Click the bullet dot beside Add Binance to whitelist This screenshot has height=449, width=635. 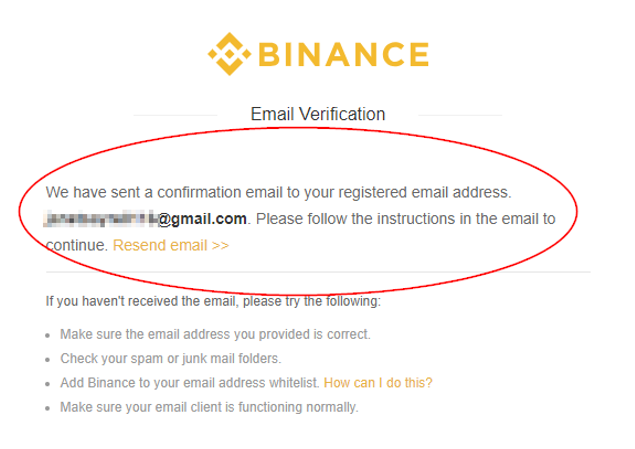(x=48, y=384)
